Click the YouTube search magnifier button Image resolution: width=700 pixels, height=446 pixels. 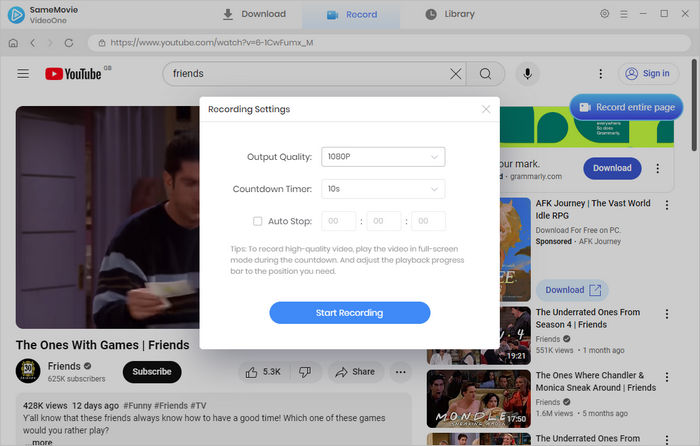point(485,74)
